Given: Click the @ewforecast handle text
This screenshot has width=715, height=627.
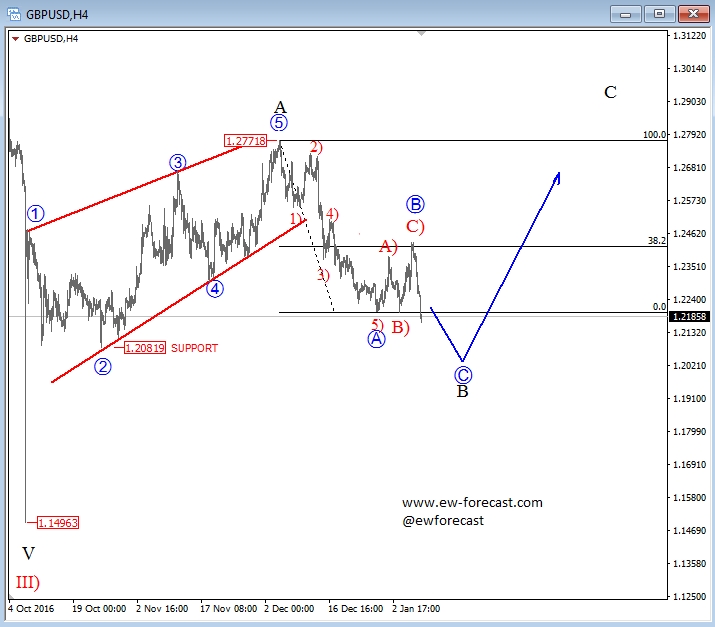Looking at the screenshot, I should [x=443, y=520].
